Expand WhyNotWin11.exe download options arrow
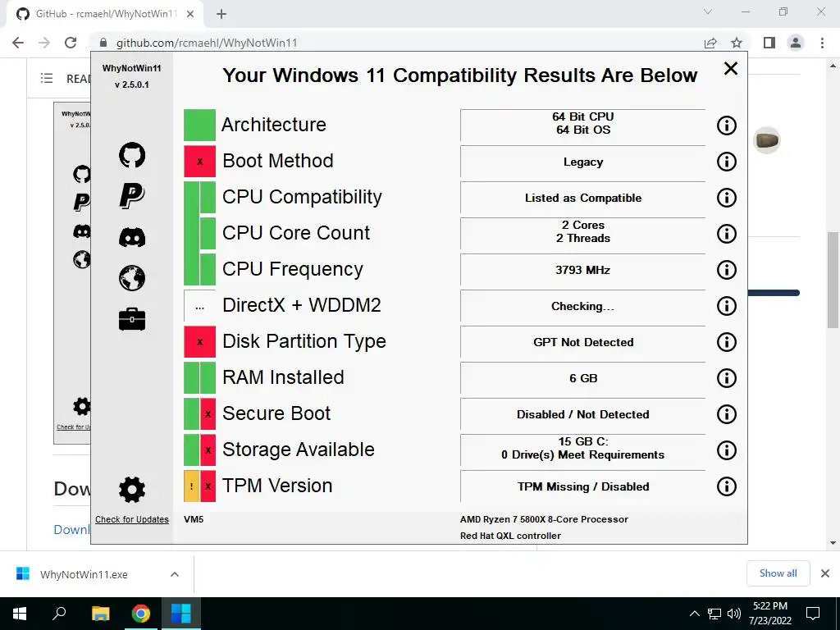Image resolution: width=840 pixels, height=630 pixels. click(174, 574)
